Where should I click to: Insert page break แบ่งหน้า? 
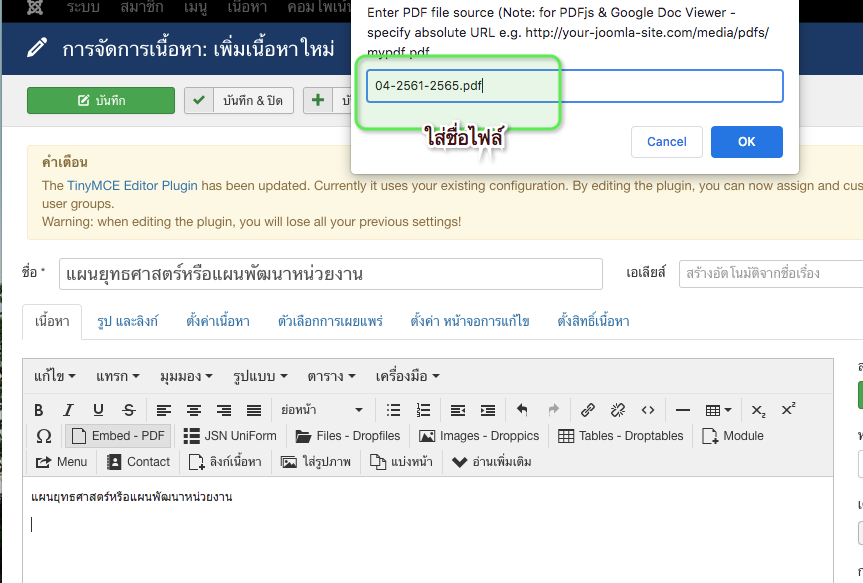coord(401,462)
